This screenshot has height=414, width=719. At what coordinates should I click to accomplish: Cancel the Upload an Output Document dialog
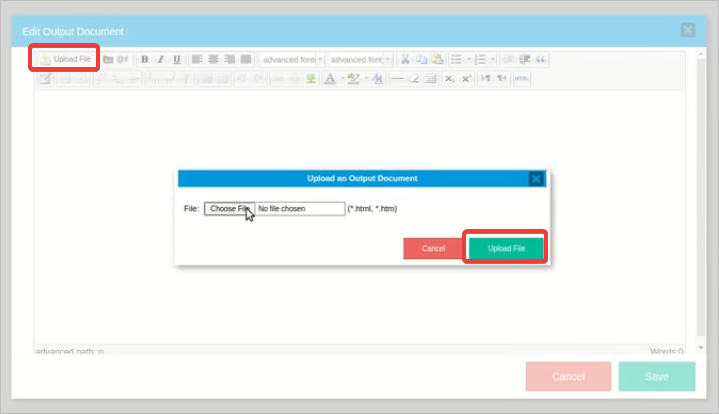point(433,248)
